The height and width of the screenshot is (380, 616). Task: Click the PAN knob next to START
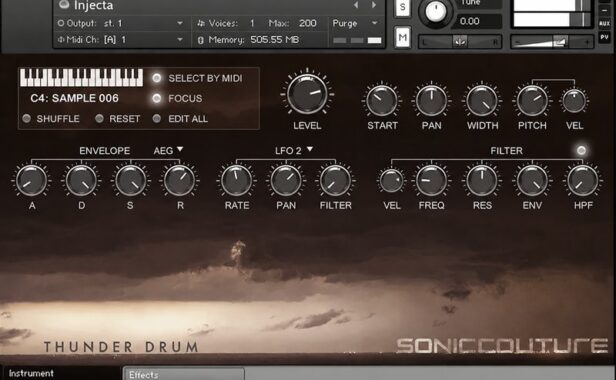coord(431,100)
